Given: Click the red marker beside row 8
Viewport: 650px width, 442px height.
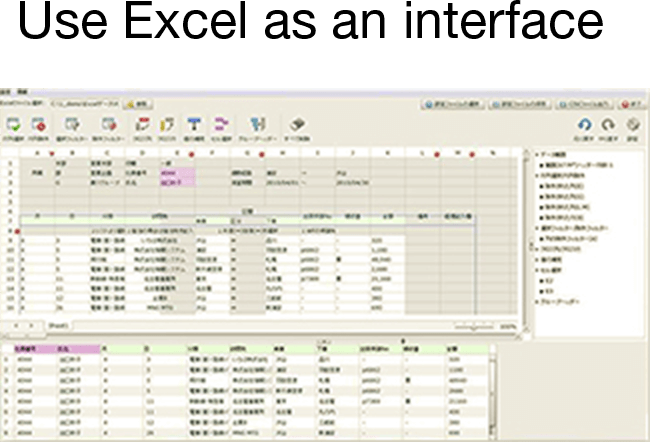Looking at the screenshot, I should coord(17,231).
